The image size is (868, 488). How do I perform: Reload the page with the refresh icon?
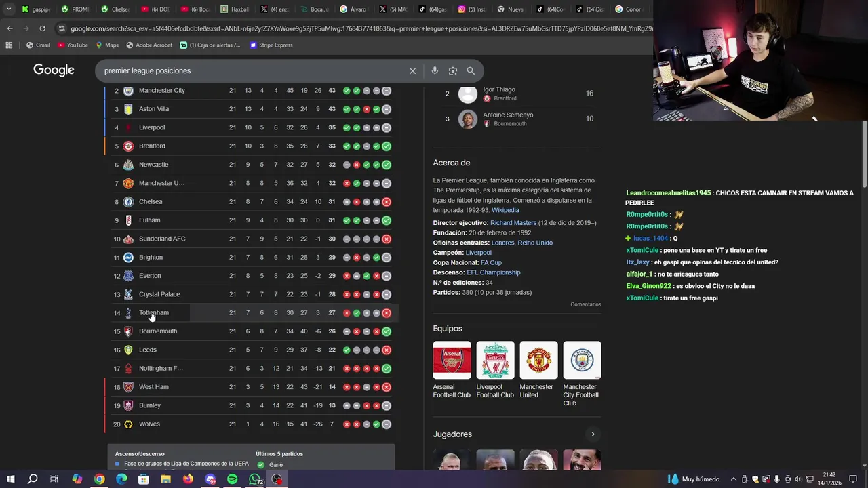[42, 28]
